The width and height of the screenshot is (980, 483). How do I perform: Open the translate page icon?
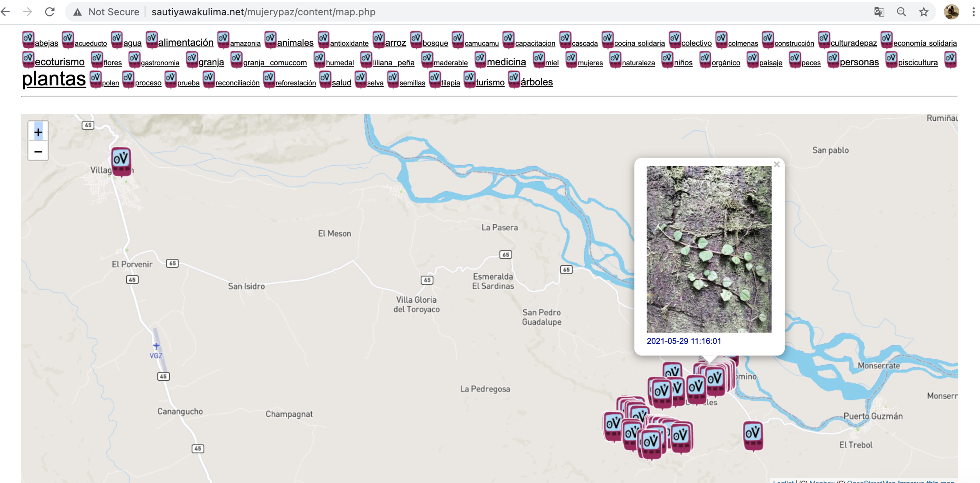(x=879, y=12)
